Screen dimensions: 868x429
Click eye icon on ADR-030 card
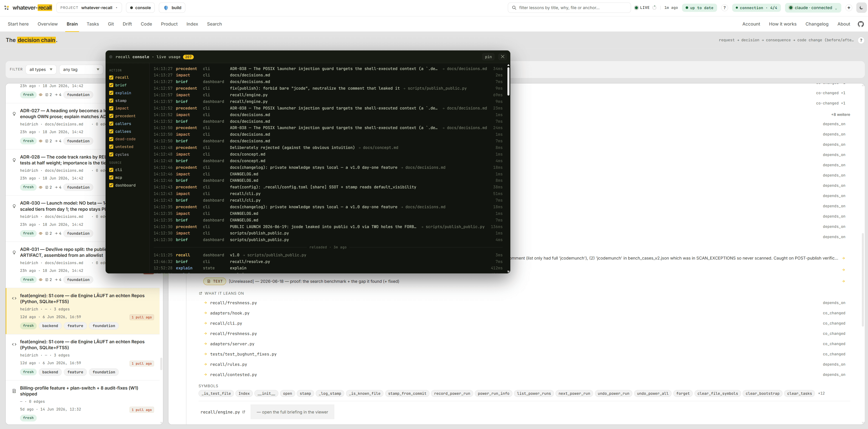tap(41, 233)
